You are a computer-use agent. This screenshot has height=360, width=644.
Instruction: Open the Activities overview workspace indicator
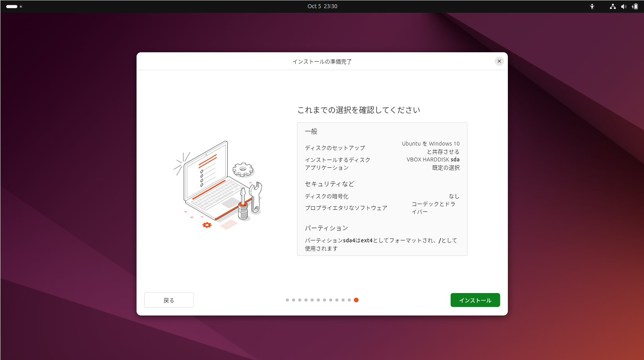coord(14,7)
